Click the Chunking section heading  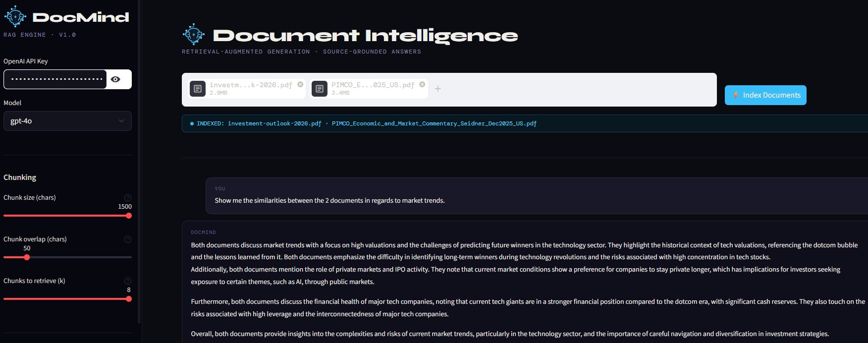click(x=20, y=177)
